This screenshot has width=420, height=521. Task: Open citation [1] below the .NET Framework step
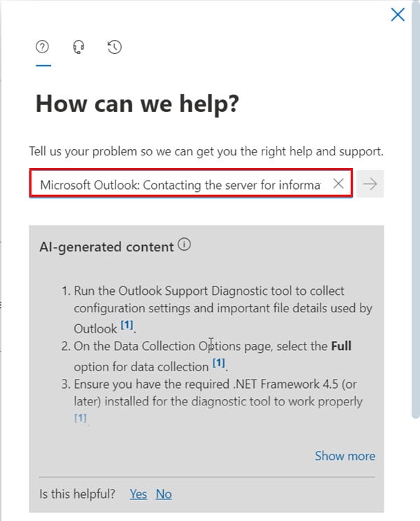click(x=80, y=417)
